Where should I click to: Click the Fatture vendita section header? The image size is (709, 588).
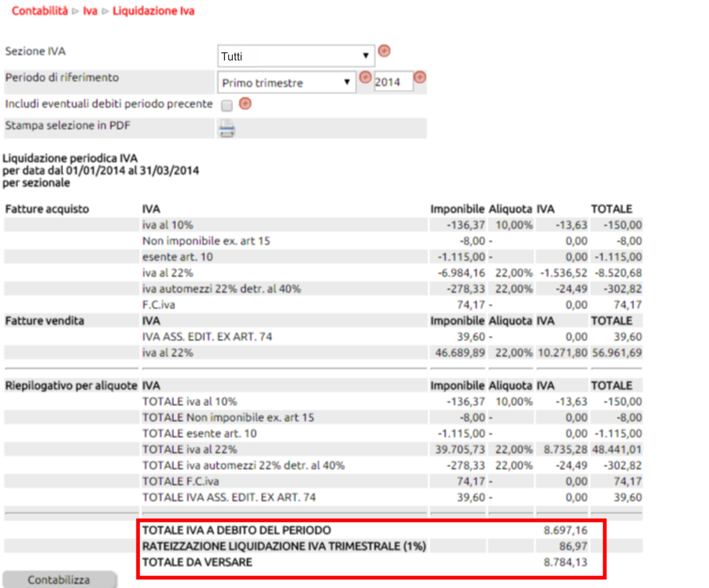click(x=45, y=321)
